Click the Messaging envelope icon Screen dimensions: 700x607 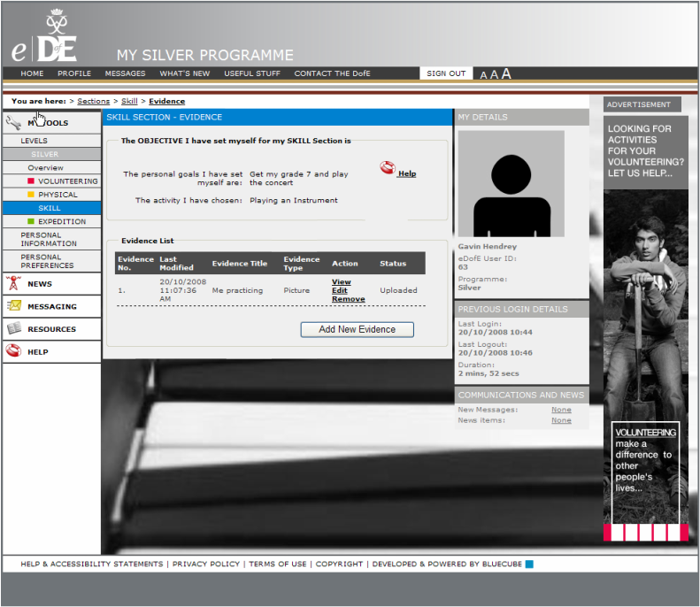tap(14, 307)
